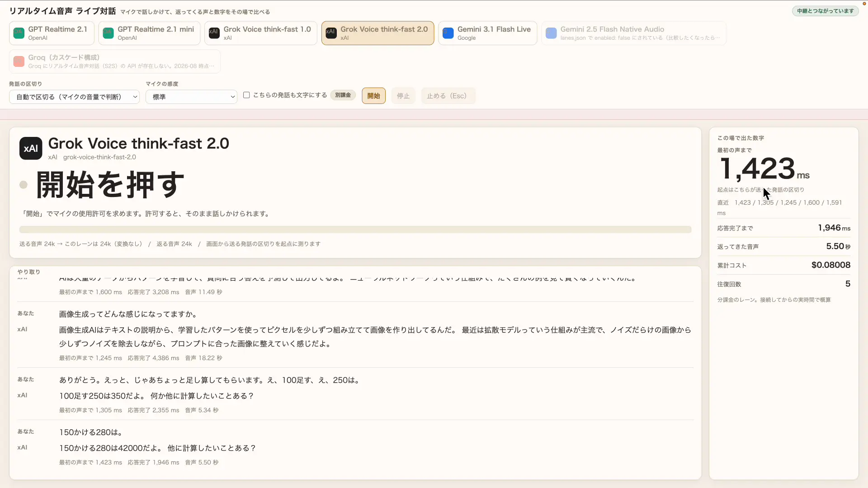
Task: Click the Groq cascade lane icon
Action: pyautogui.click(x=19, y=61)
